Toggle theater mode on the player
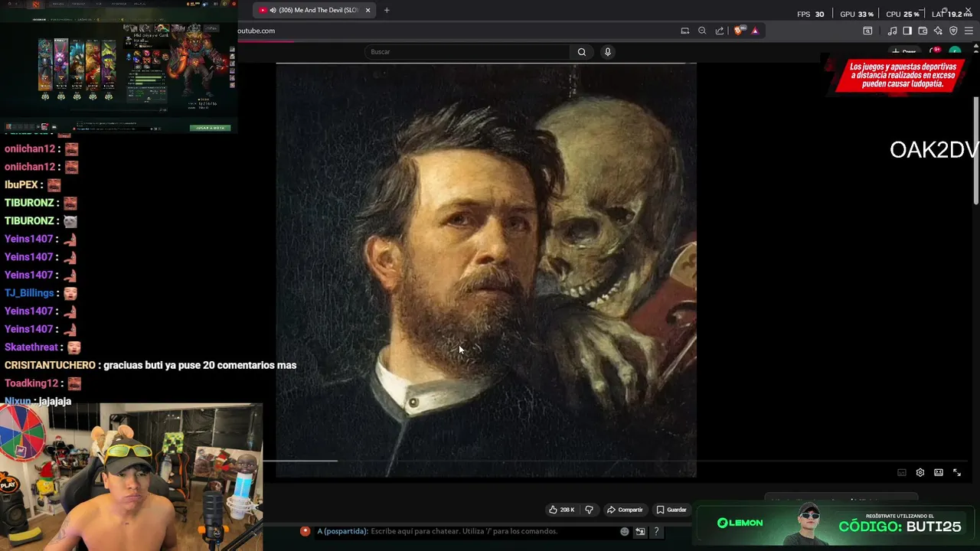Viewport: 980px width, 551px height. 939,473
